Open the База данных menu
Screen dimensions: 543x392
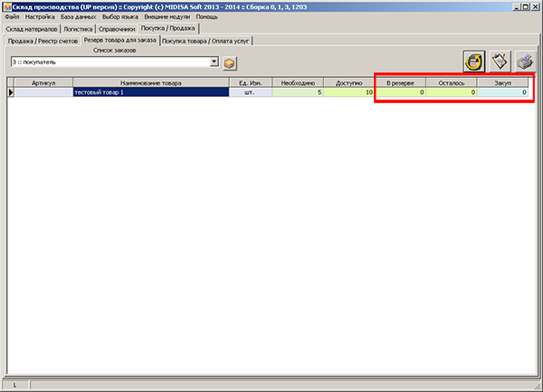tap(79, 17)
